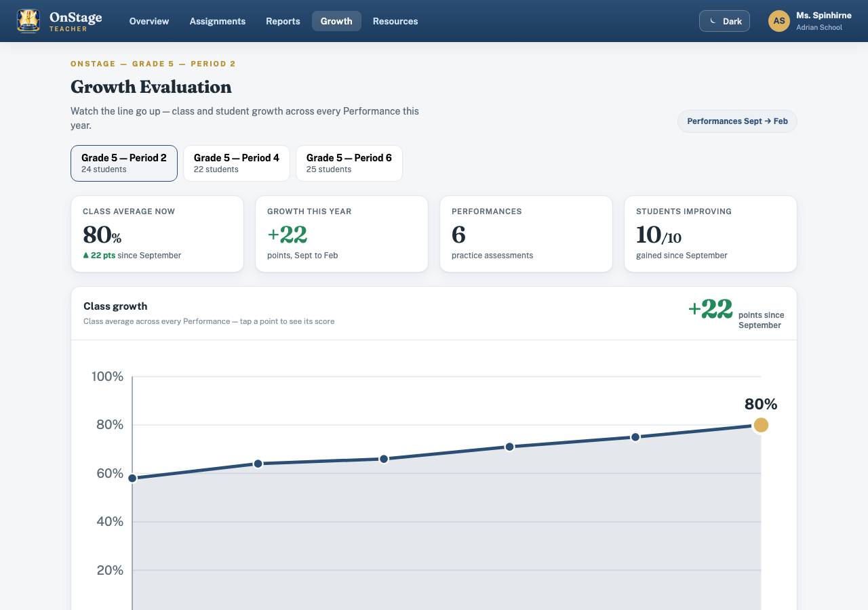
Task: Click the Class growth chart title
Action: [x=115, y=306]
